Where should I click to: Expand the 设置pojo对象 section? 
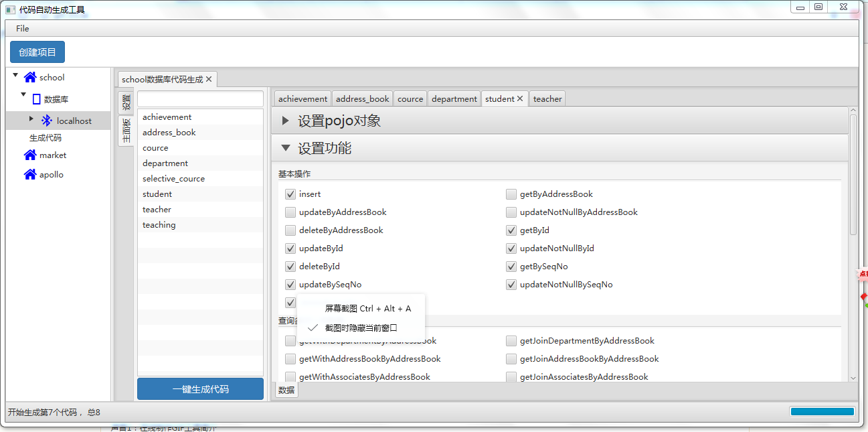(286, 121)
